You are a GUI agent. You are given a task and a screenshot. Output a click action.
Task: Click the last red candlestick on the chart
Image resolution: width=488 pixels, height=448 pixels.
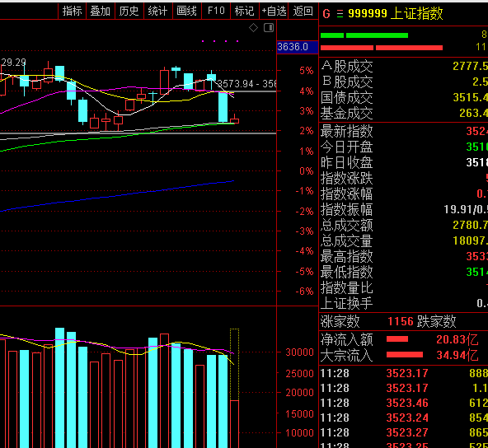coord(235,119)
